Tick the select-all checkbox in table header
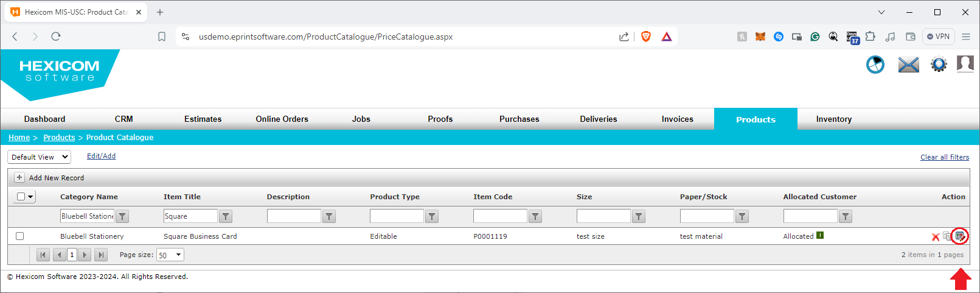The image size is (980, 293). click(21, 196)
